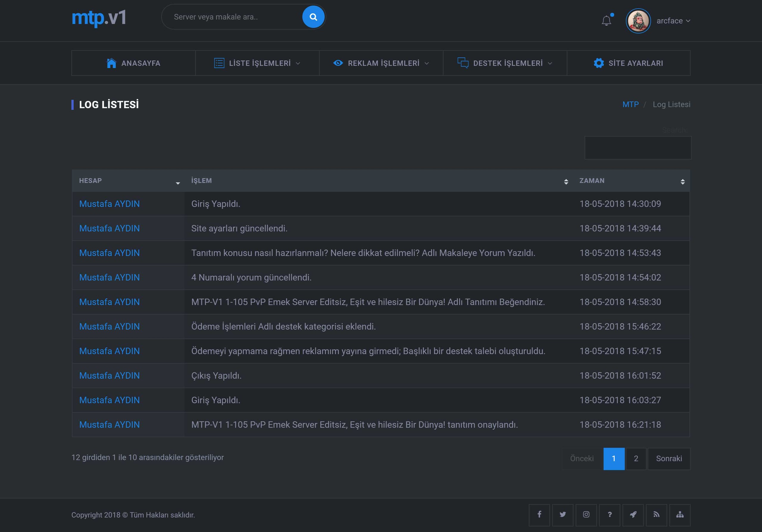The image size is (762, 532).
Task: Focus the log table Search input
Action: pyautogui.click(x=638, y=148)
